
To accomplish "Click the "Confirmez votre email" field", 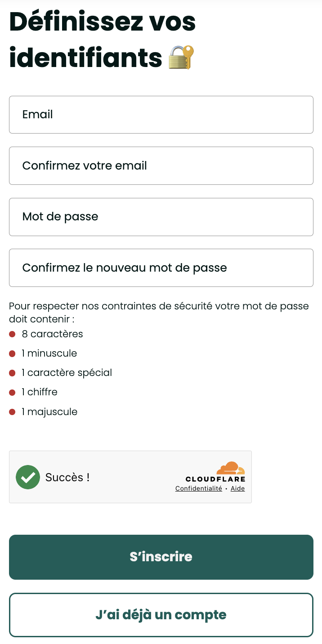I will 161,165.
